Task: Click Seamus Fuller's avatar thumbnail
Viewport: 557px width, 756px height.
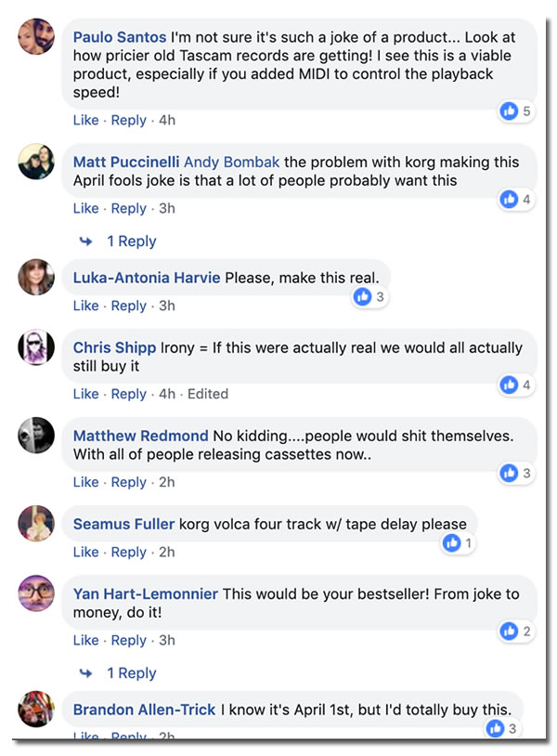Action: (x=36, y=523)
